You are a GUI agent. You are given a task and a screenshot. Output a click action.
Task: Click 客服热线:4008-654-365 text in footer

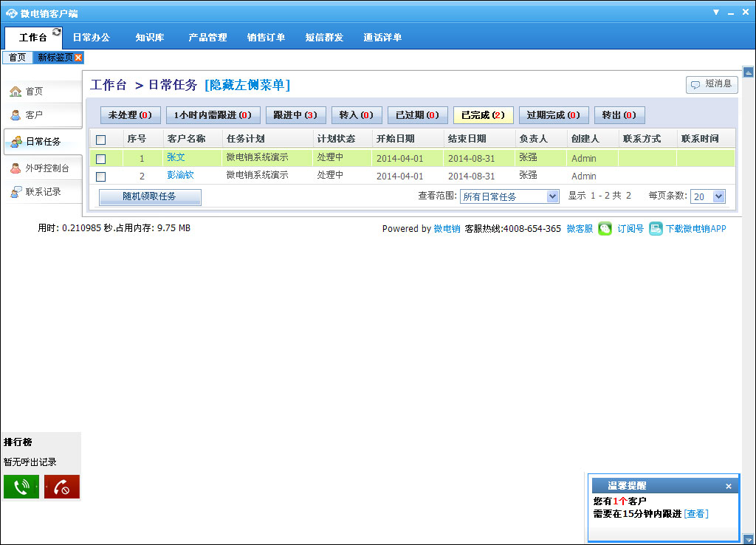[513, 229]
